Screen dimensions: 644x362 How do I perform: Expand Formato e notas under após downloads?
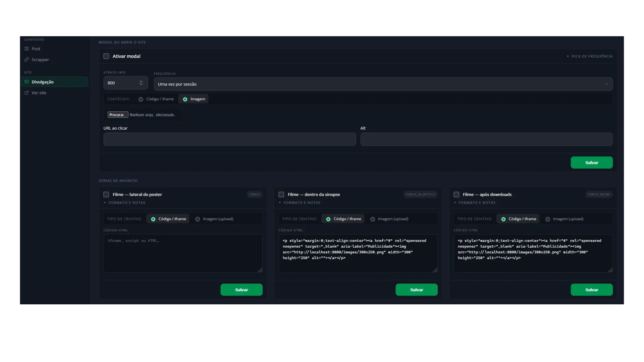475,203
